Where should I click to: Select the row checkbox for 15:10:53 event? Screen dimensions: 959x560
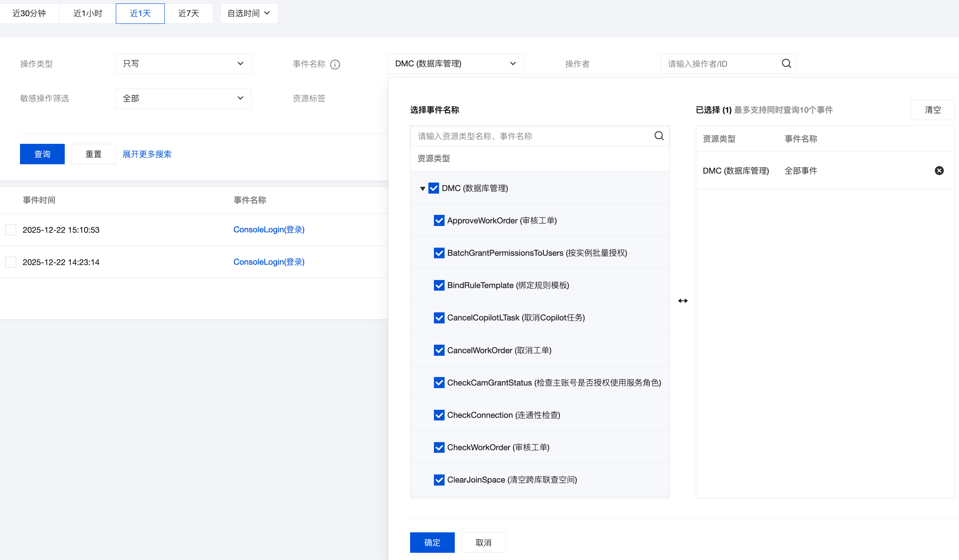click(11, 230)
